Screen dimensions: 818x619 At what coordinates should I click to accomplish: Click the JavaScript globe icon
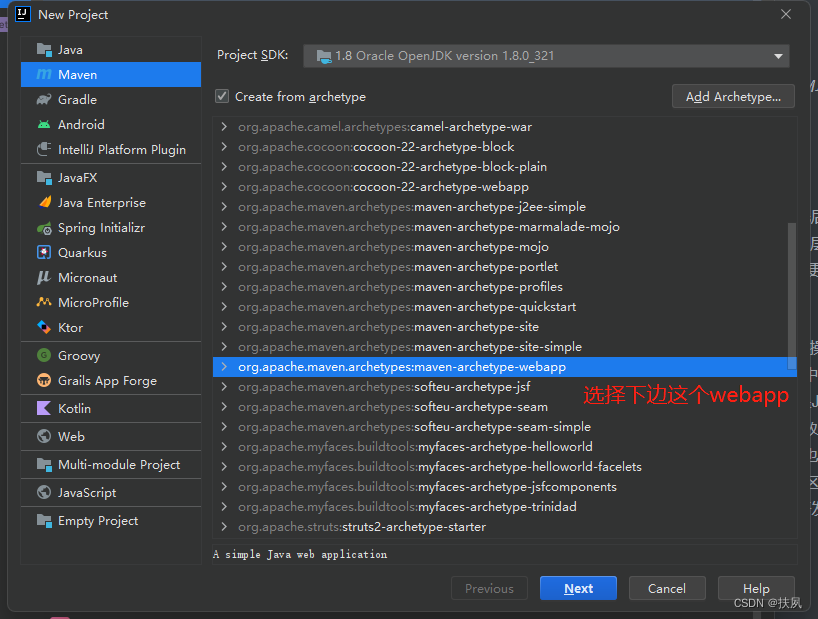pos(44,492)
